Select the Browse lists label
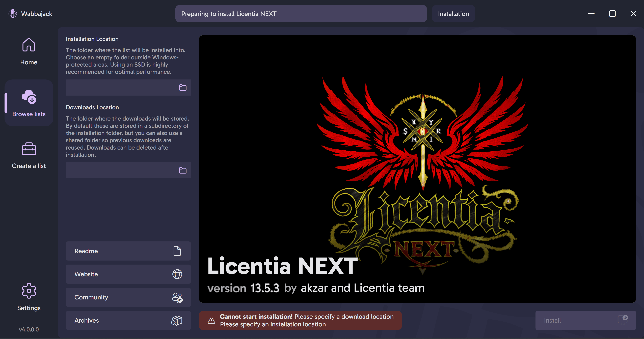The image size is (644, 339). coord(29,114)
